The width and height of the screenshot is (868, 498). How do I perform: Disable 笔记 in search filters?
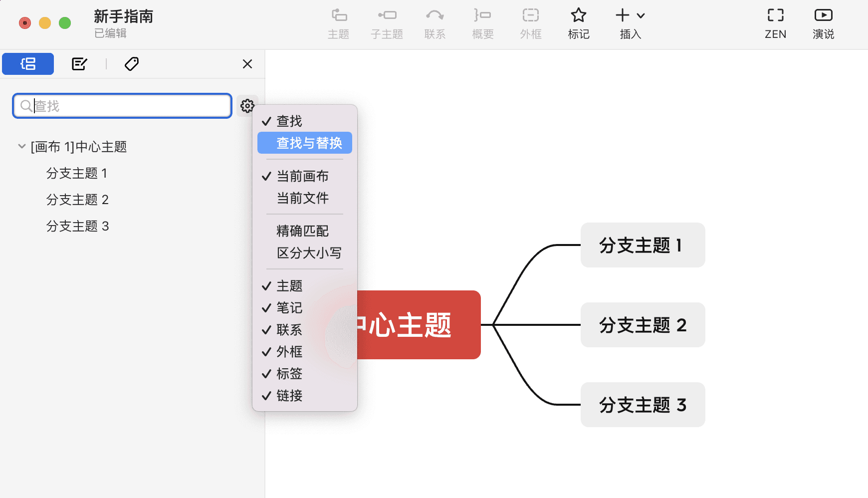[x=290, y=308]
